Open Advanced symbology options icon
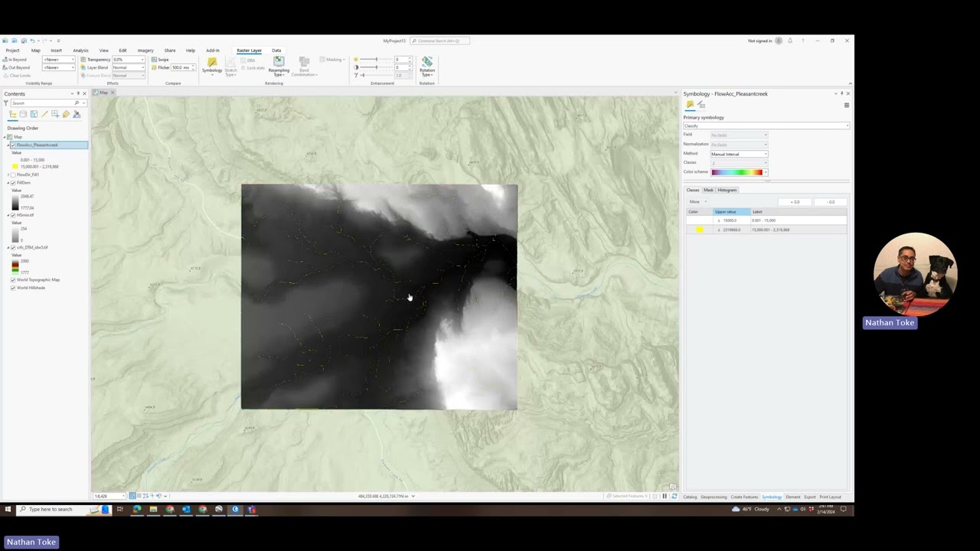The height and width of the screenshot is (551, 980). [701, 105]
